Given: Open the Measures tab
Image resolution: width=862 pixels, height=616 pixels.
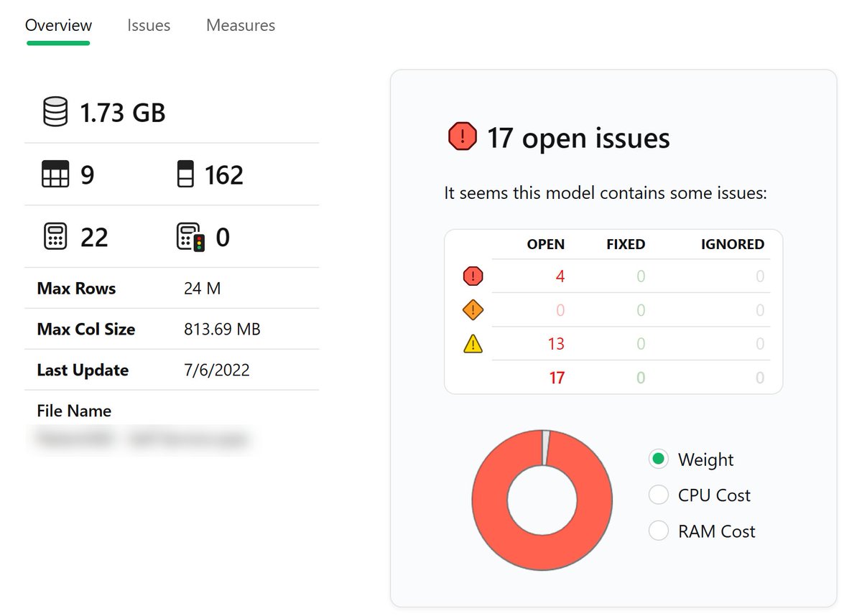Looking at the screenshot, I should [240, 25].
